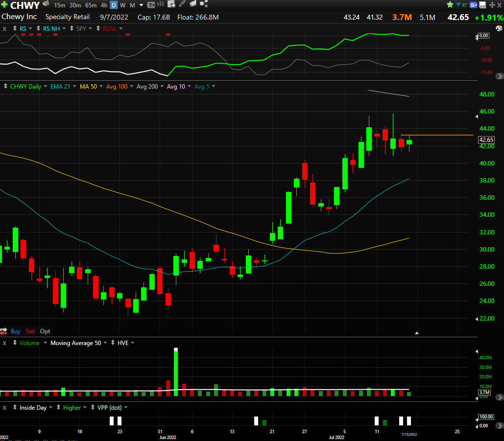
Task: Open the blue S dropdown button
Action: [474, 5]
